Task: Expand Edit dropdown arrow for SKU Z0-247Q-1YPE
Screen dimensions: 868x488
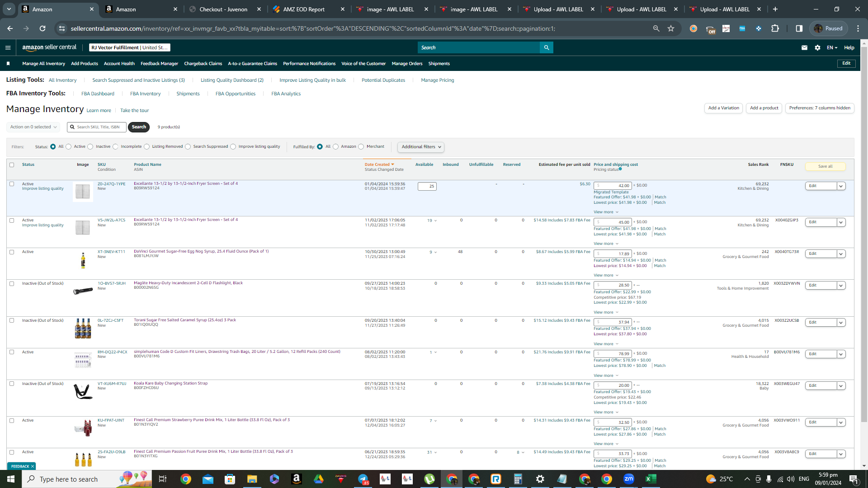Action: point(841,186)
